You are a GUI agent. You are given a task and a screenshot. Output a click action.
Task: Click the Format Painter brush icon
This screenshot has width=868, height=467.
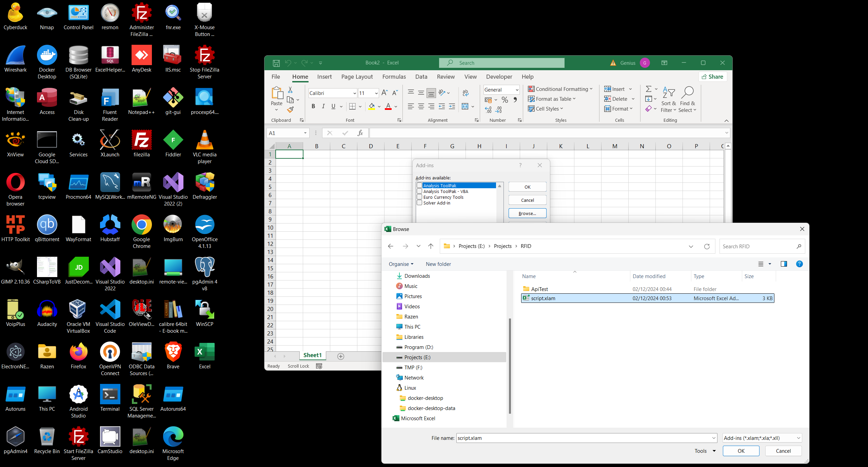pyautogui.click(x=290, y=110)
